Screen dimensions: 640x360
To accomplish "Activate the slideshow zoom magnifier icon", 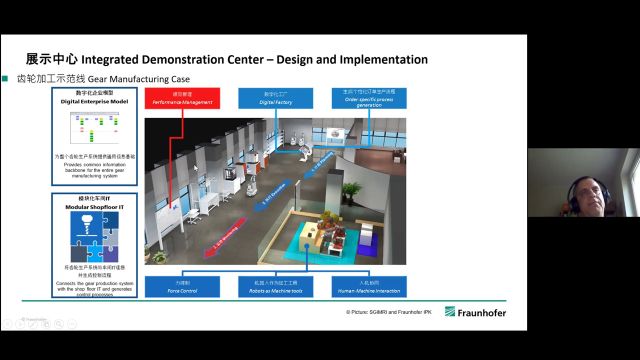I will 59,324.
